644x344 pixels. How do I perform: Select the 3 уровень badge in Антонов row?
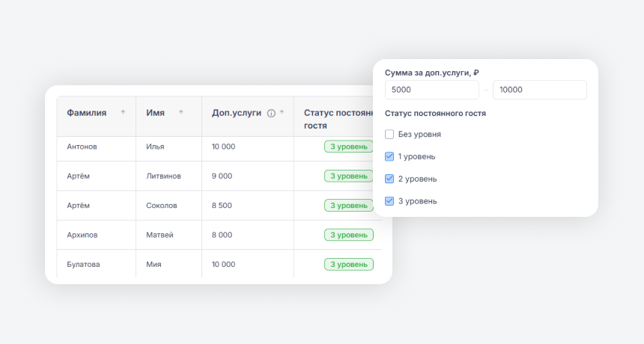(x=348, y=147)
